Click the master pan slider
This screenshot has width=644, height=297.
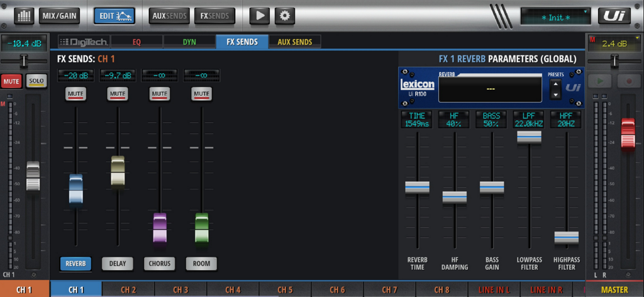[614, 61]
